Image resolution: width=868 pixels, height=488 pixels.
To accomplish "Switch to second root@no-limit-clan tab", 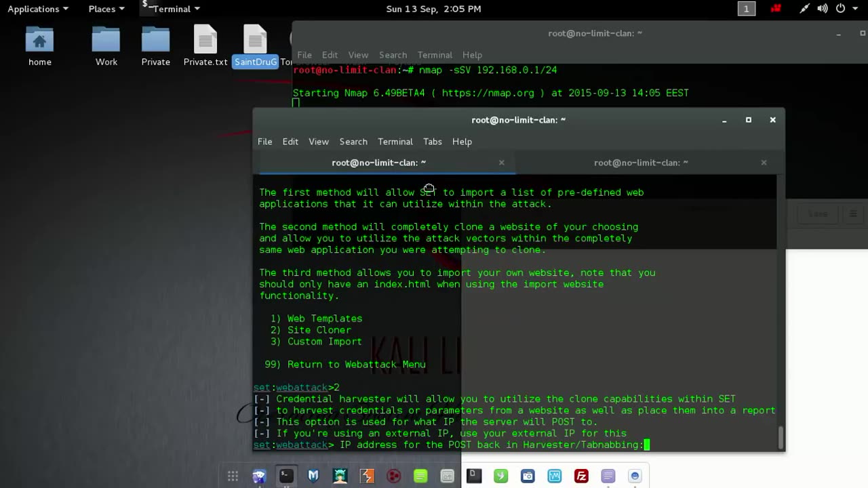I will click(x=641, y=163).
